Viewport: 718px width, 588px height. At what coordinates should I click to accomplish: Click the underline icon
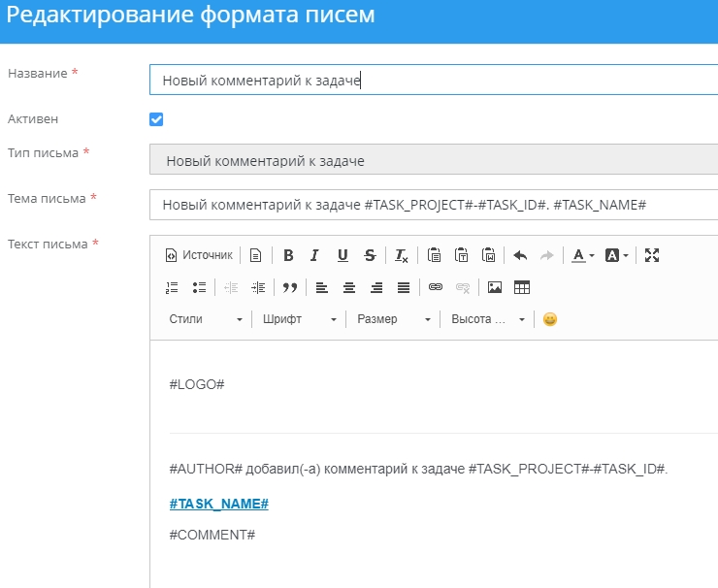tap(343, 255)
